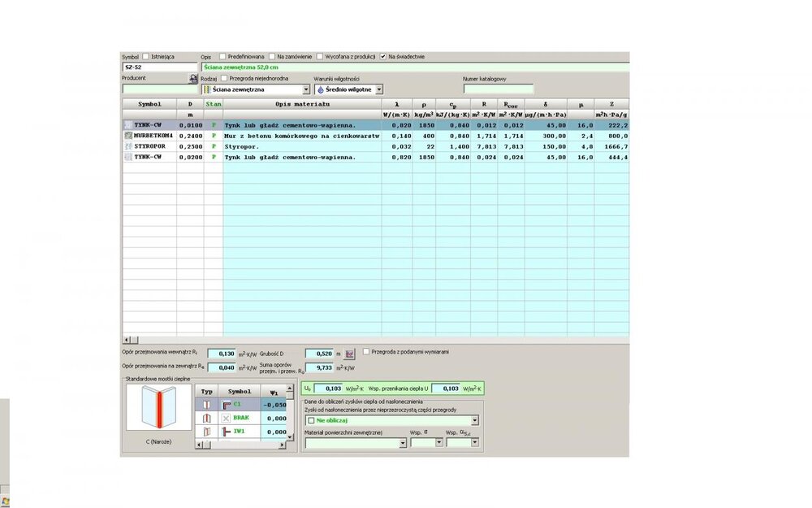812x508 pixels.
Task: Click the Symbol column header in materials table
Action: pyautogui.click(x=149, y=104)
